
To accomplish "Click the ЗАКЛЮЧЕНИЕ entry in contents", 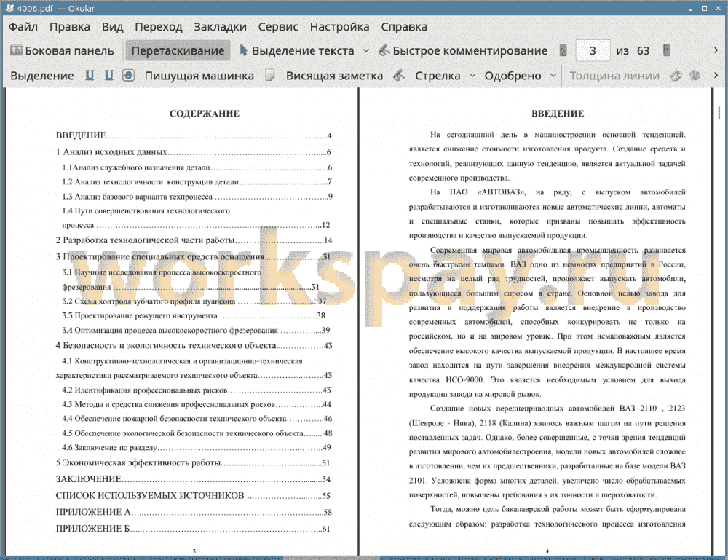I will pos(193,479).
